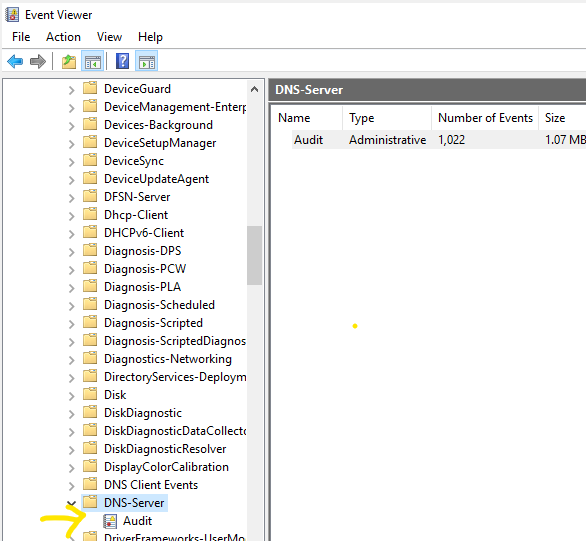The image size is (586, 541).
Task: Toggle the Show/Hide Action Pane icon
Action: (x=146, y=61)
